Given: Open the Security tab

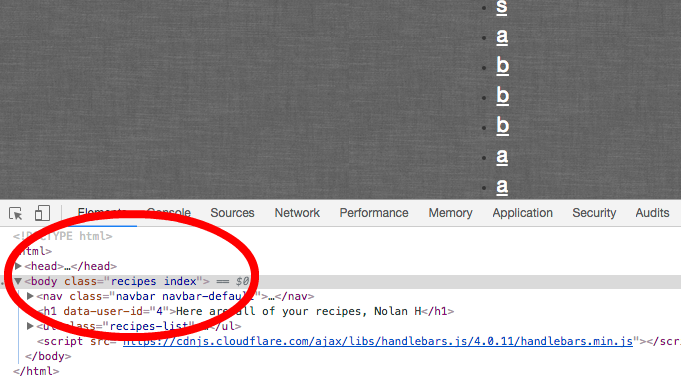Looking at the screenshot, I should [x=594, y=213].
